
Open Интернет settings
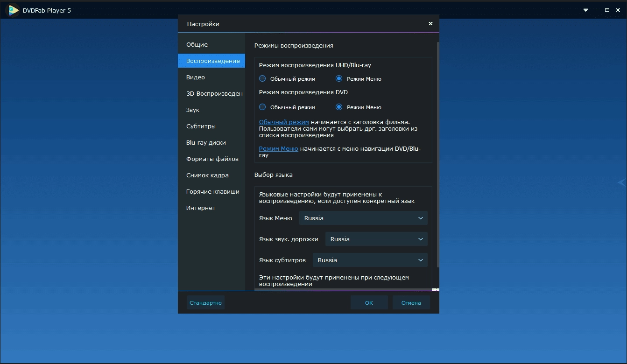[x=211, y=208]
